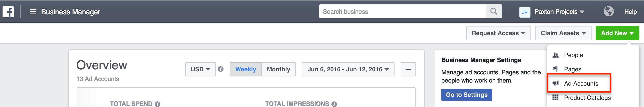Image resolution: width=644 pixels, height=107 pixels.
Task: Click the search magnifier button
Action: coord(494,11)
